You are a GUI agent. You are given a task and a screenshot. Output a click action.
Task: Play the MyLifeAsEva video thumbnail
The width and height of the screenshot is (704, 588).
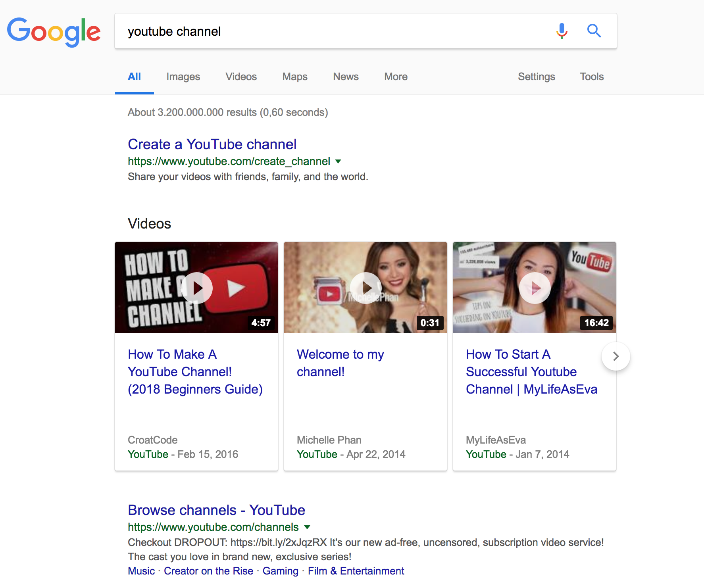(x=535, y=288)
